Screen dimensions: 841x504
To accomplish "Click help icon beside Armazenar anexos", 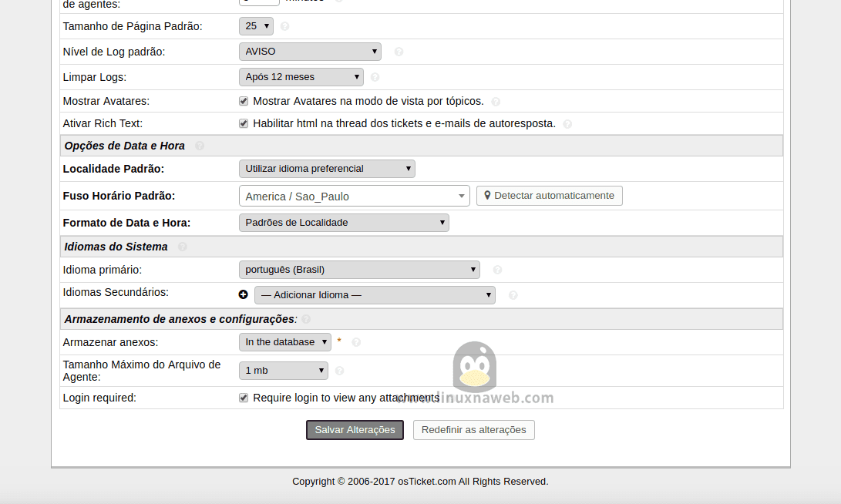I will tap(356, 342).
